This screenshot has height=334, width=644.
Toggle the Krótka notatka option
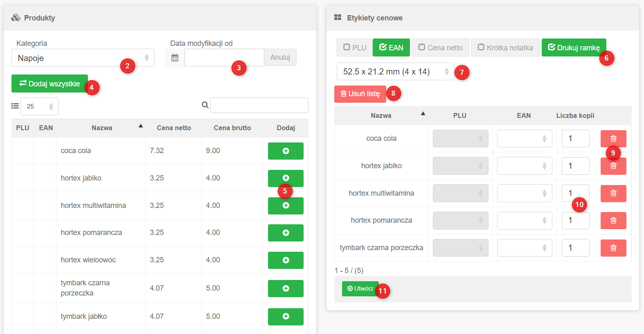point(505,47)
